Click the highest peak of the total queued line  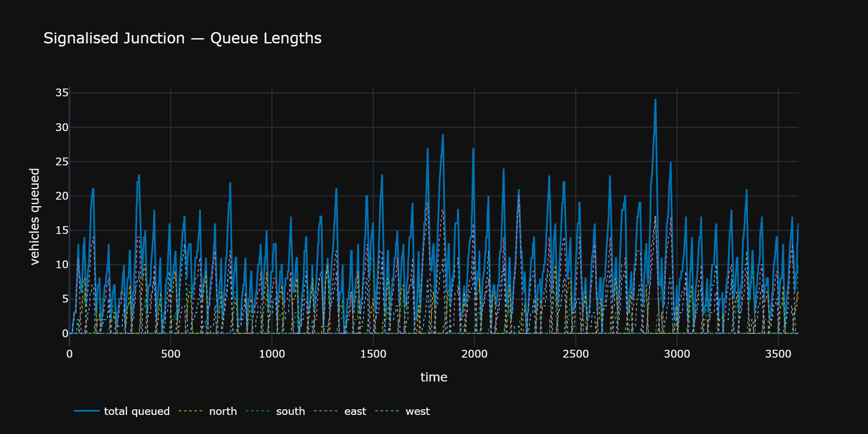tap(655, 100)
